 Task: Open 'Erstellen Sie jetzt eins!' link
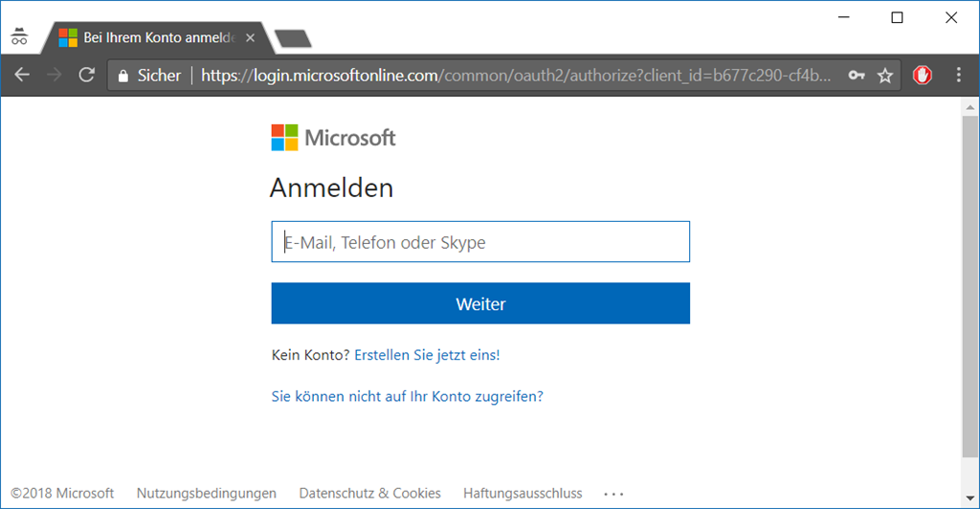(x=427, y=355)
